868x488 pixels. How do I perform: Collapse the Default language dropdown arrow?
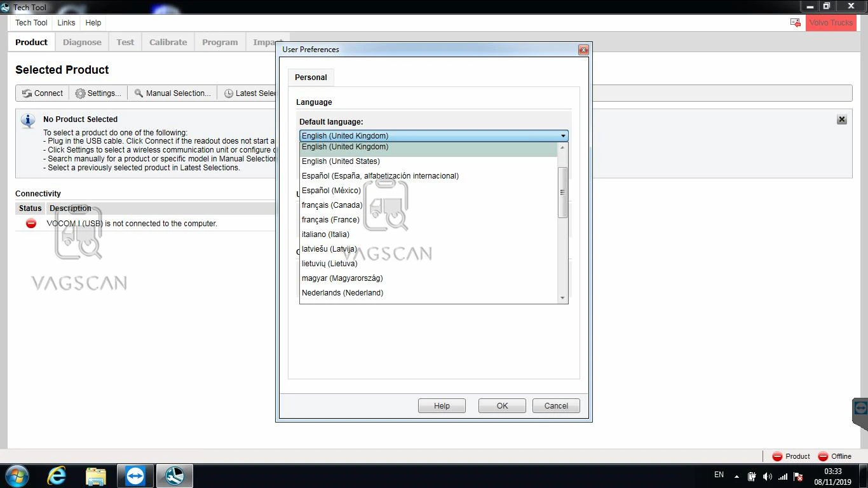coord(563,136)
